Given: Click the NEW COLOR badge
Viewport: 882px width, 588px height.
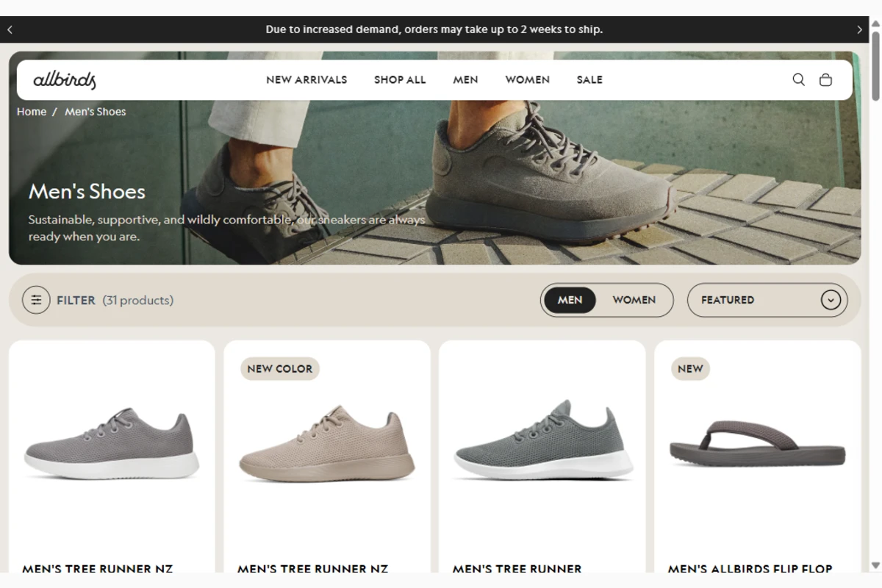Looking at the screenshot, I should [279, 368].
